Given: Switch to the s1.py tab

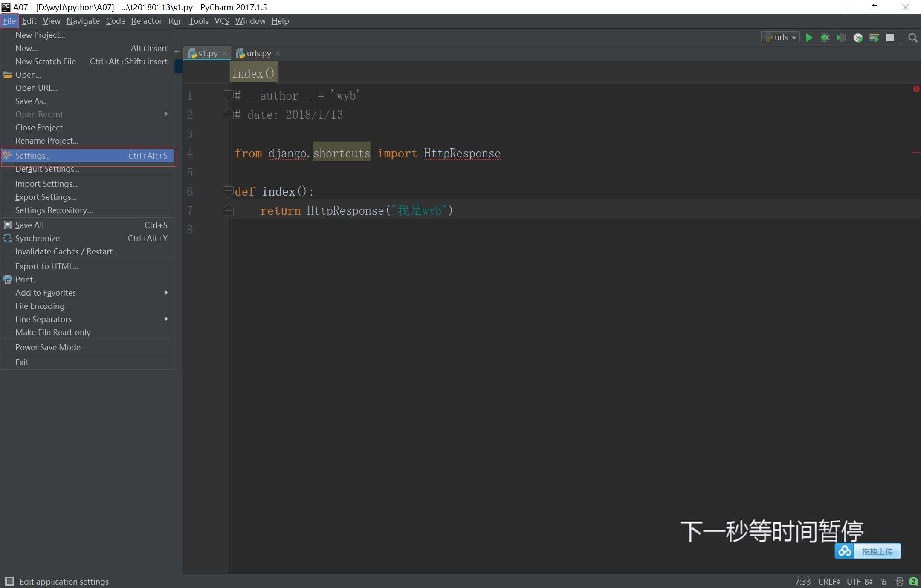Looking at the screenshot, I should click(x=206, y=53).
